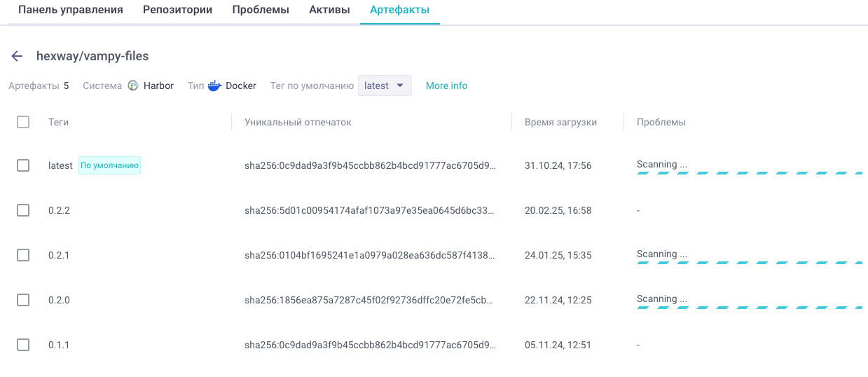Tick the checkbox for tag 0.2.0
Viewport: 868px width, 377px height.
23,300
